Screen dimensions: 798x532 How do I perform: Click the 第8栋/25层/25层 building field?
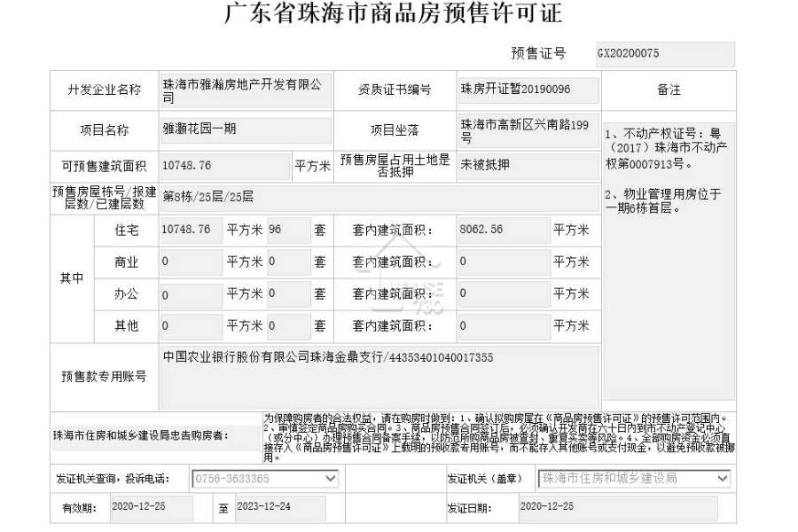coord(379,198)
